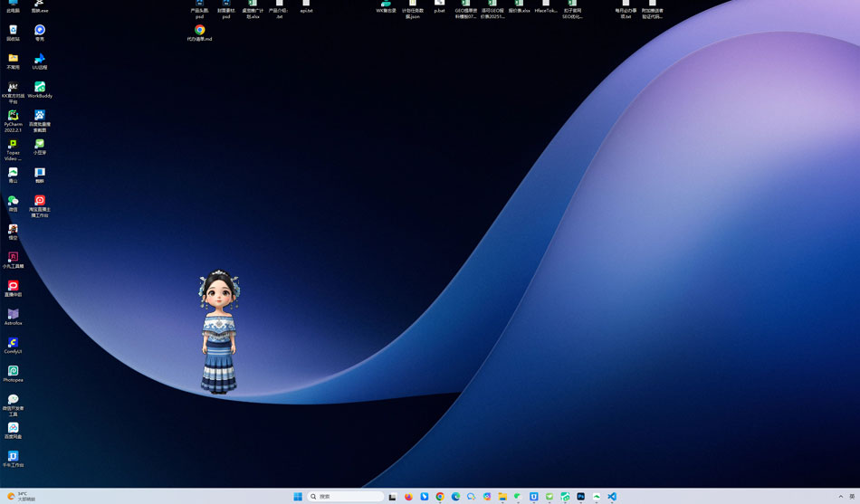Switch to Photoshop in the taskbar
Screen dimensions: 860x504
[581, 497]
